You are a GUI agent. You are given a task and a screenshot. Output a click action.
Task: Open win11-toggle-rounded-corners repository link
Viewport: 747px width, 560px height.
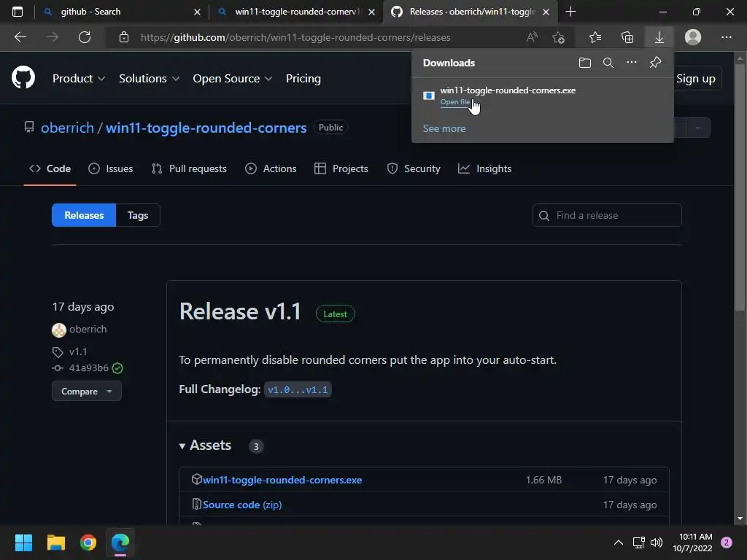pos(206,128)
